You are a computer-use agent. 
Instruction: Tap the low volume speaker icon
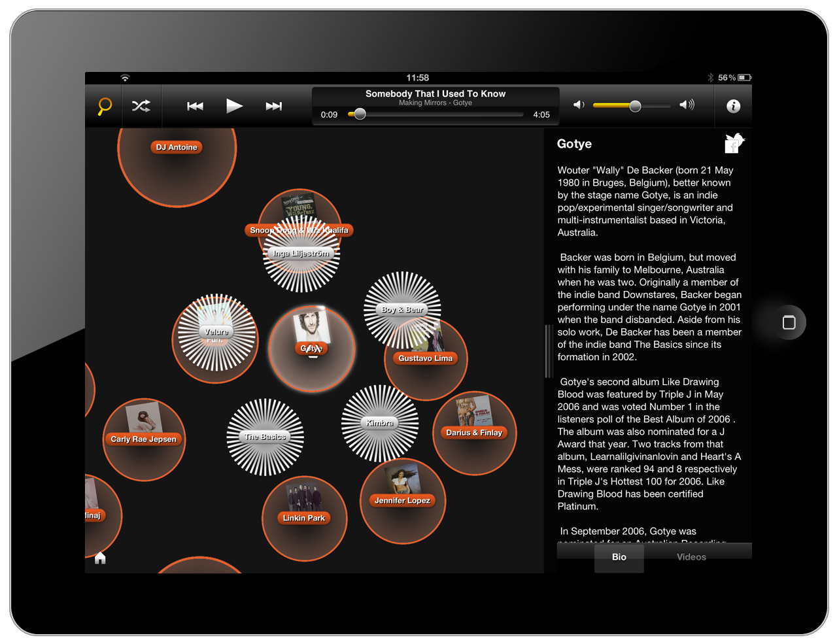coord(579,105)
